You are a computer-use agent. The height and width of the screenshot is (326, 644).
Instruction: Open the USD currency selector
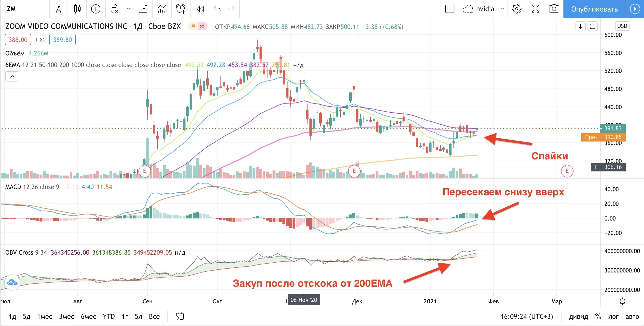(622, 26)
